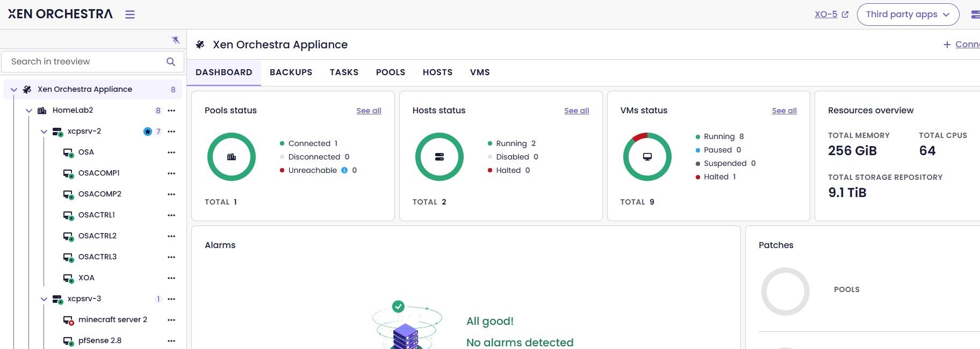
Task: Collapse the Xen Orchestra Appliance tree node
Action: [14, 90]
